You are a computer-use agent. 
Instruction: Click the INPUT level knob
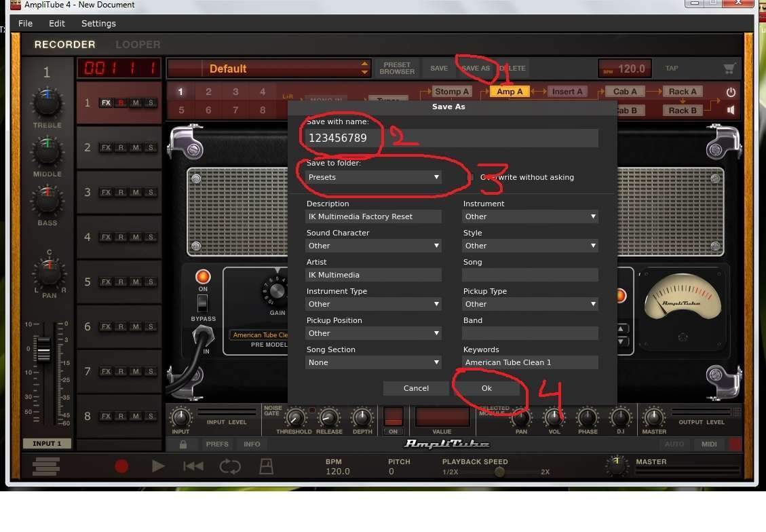[180, 417]
